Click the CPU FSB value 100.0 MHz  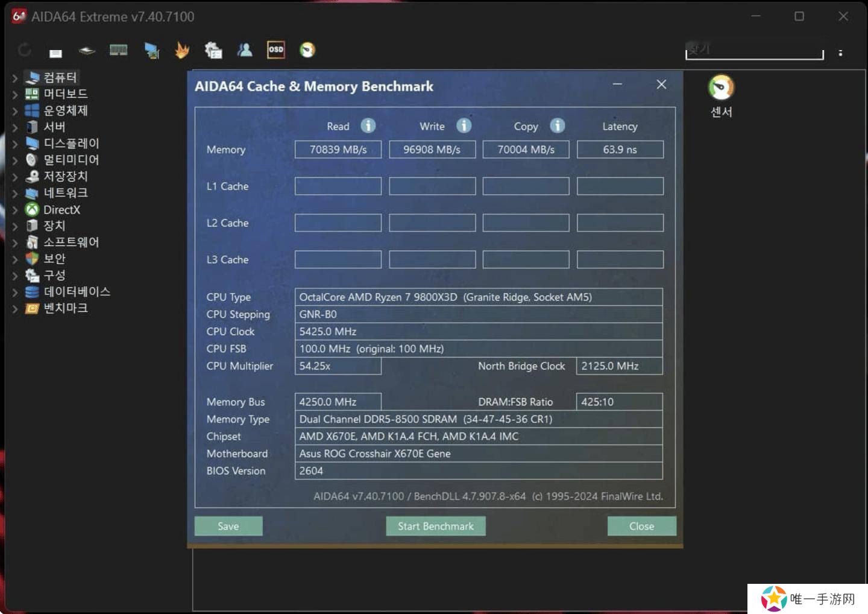479,349
